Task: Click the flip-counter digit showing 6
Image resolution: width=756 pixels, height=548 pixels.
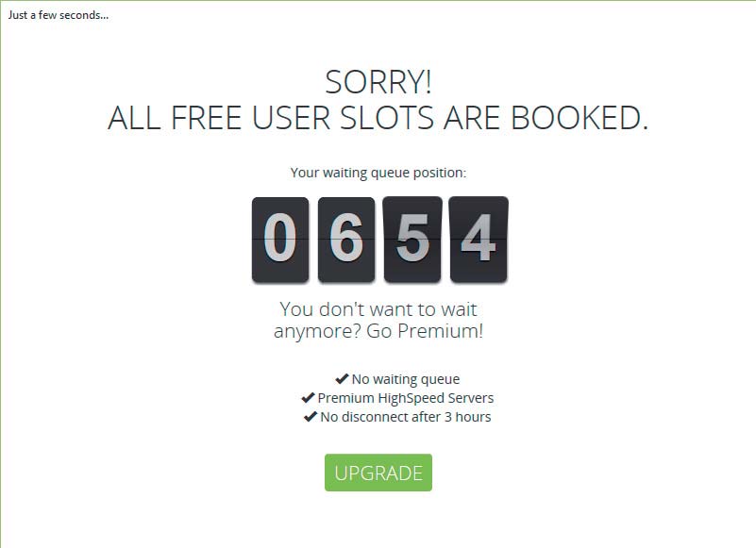Action: click(346, 240)
